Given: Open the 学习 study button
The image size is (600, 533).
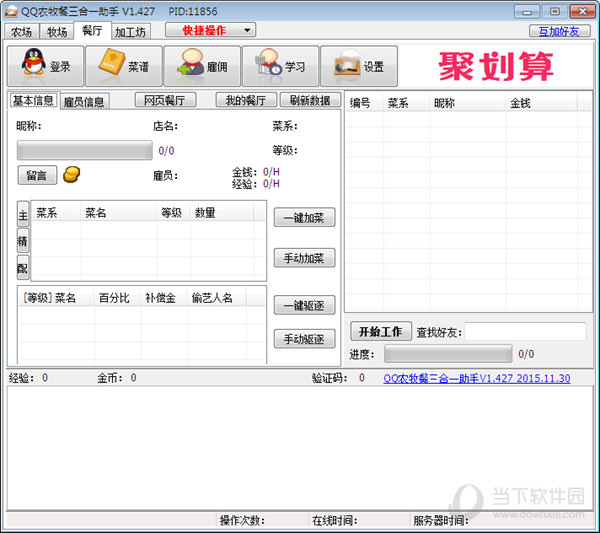Looking at the screenshot, I should coord(280,66).
